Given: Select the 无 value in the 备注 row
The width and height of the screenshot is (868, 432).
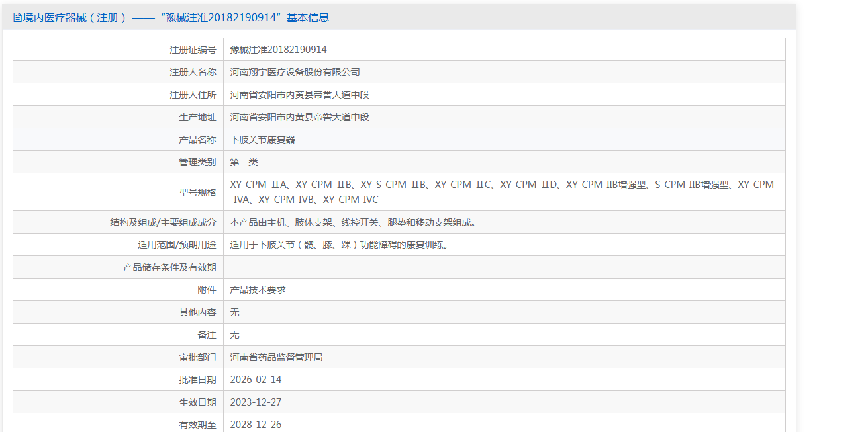Looking at the screenshot, I should click(234, 335).
